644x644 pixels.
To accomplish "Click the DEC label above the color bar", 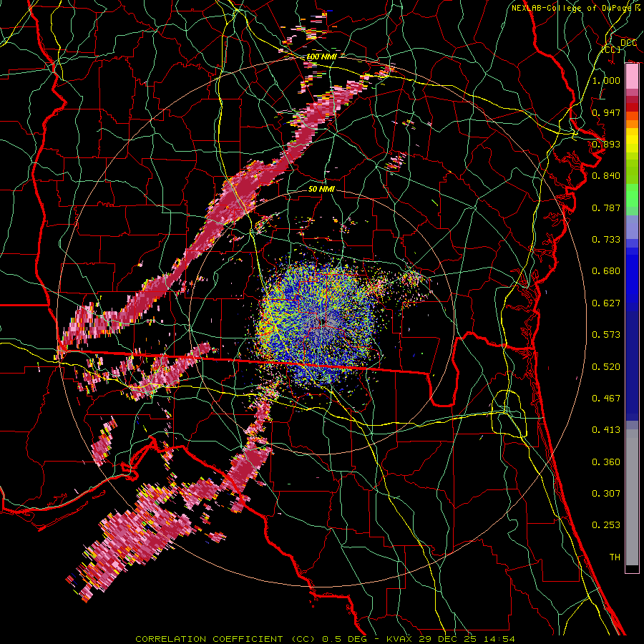I will [628, 42].
